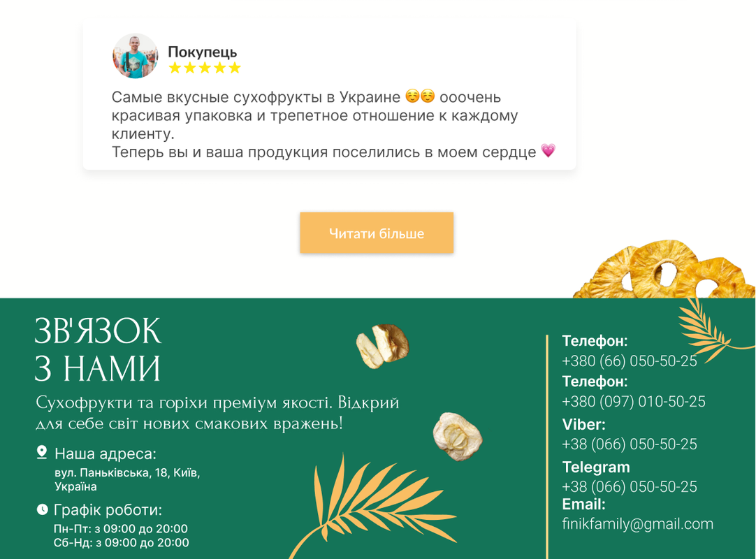Click the Читати більше button
The width and height of the screenshot is (756, 559).
point(377,233)
